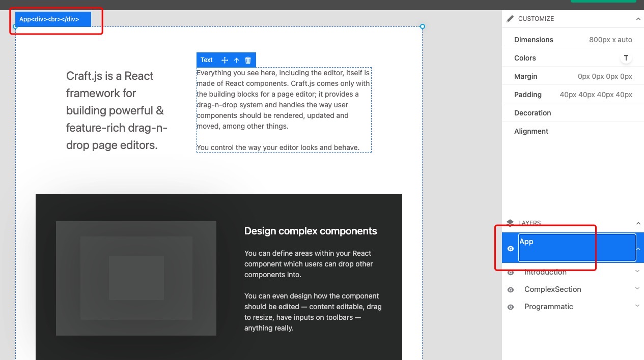Click the pencil icon beside CUSTOMIZE
644x360 pixels.
(510, 19)
